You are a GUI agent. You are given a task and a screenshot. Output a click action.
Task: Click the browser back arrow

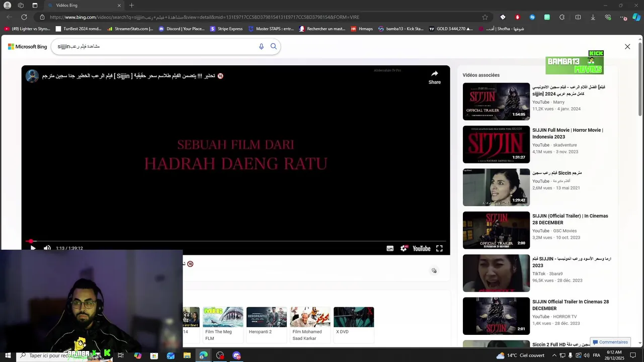(9, 17)
